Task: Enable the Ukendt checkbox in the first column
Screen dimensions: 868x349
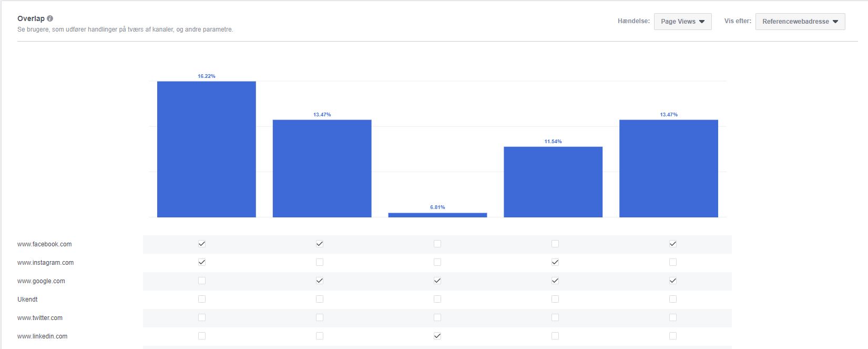Action: [x=201, y=299]
